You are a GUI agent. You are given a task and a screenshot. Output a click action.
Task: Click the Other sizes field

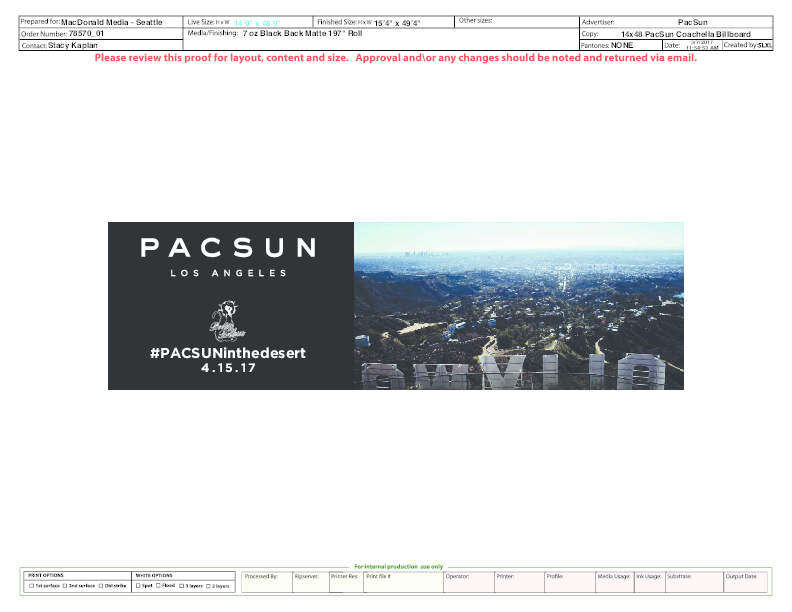point(517,22)
